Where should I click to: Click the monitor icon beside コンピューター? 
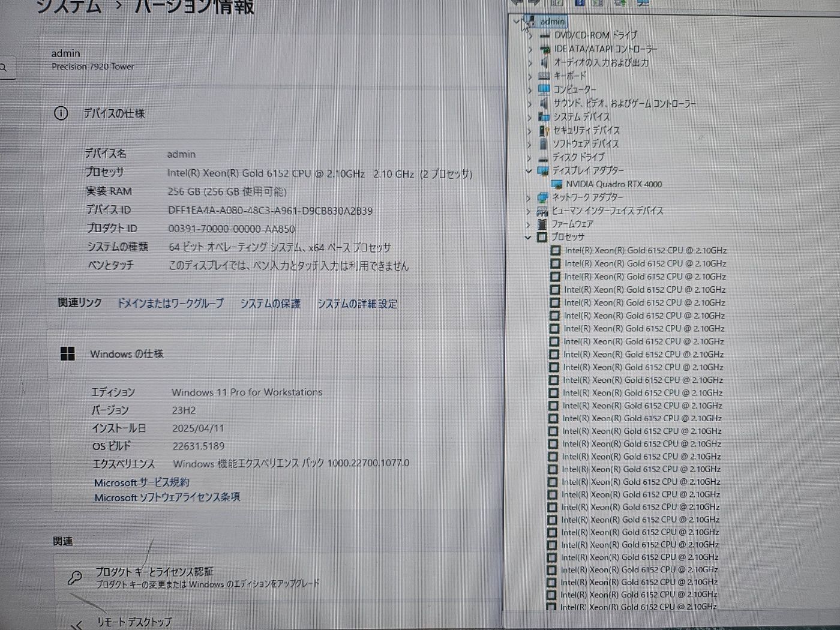(544, 89)
